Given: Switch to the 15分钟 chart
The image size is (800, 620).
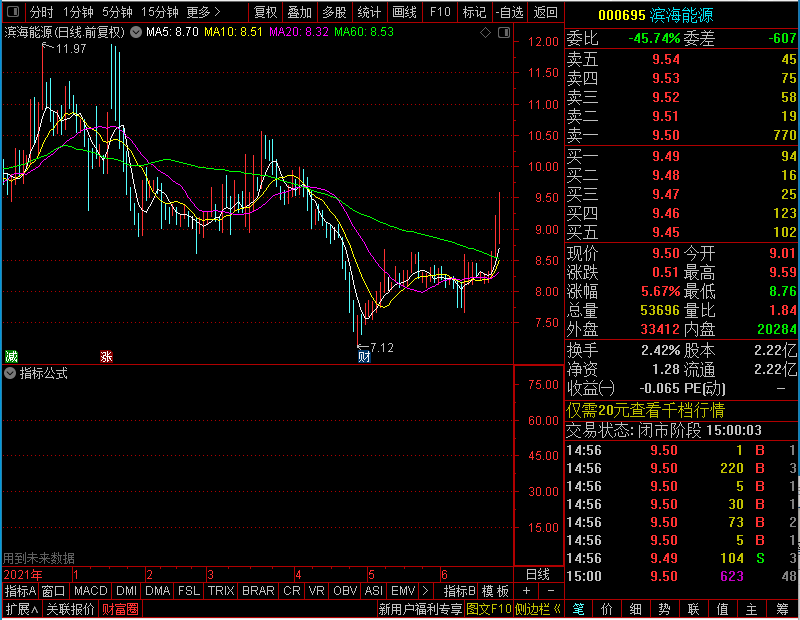Looking at the screenshot, I should click(x=159, y=12).
